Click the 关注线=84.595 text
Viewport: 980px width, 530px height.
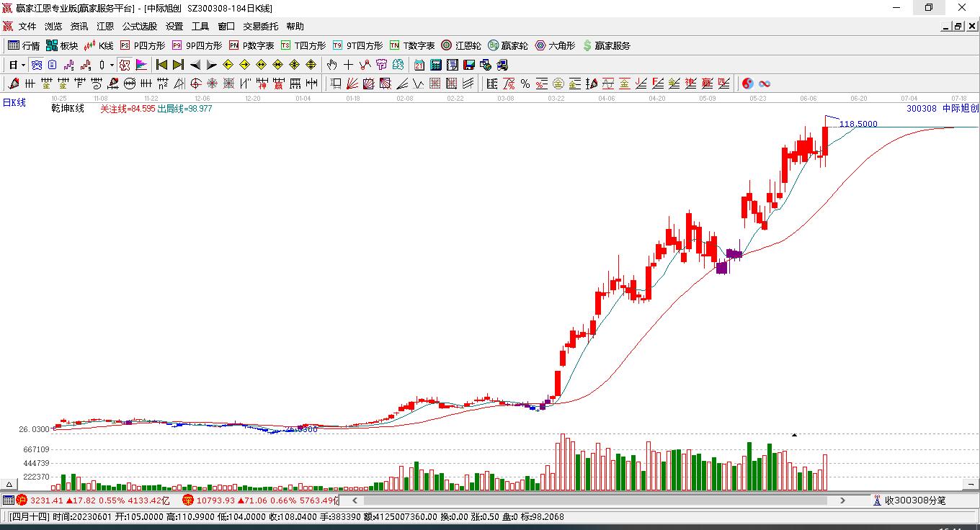128,109
